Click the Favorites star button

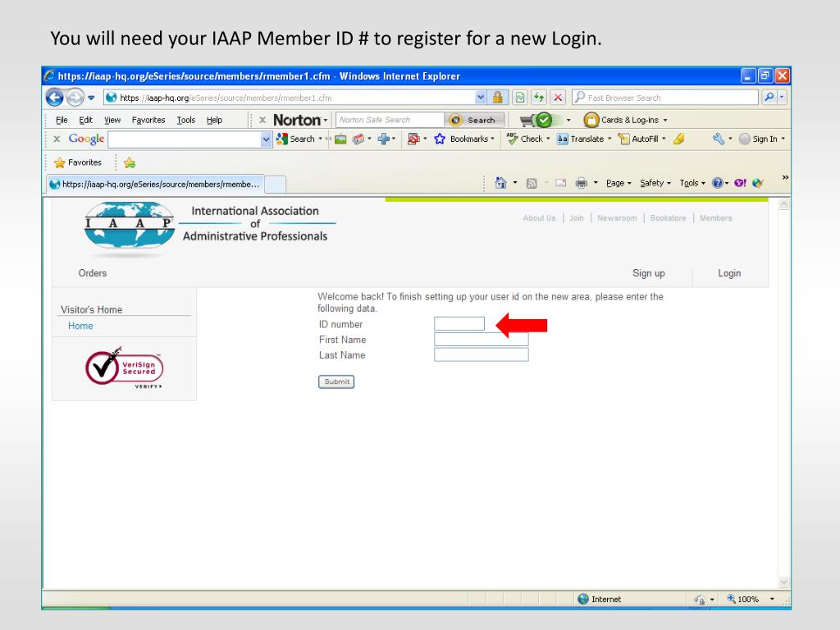79,162
